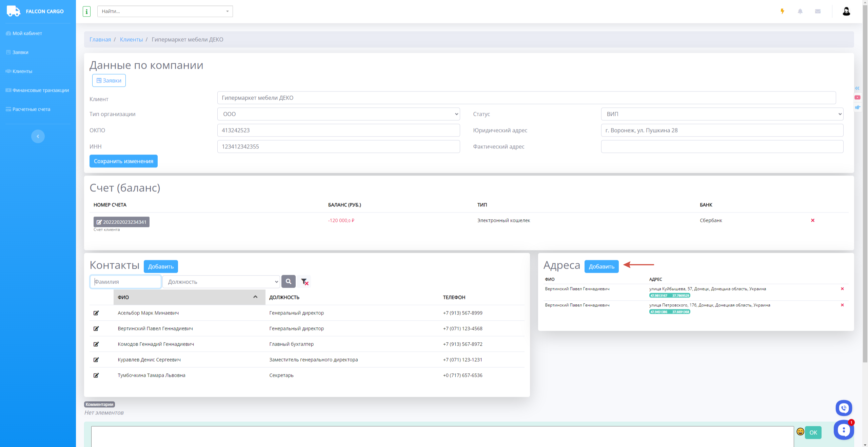
Task: Expand the Тип организации dropdown
Action: 338,114
